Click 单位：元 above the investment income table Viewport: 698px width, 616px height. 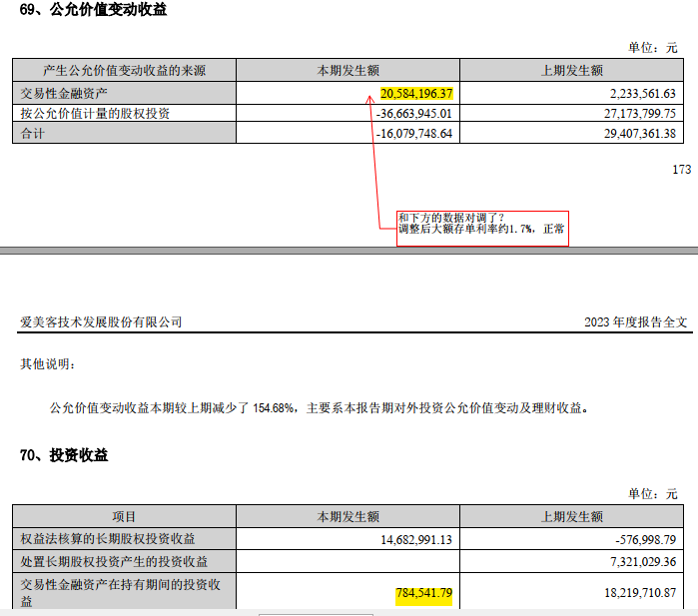pos(653,493)
